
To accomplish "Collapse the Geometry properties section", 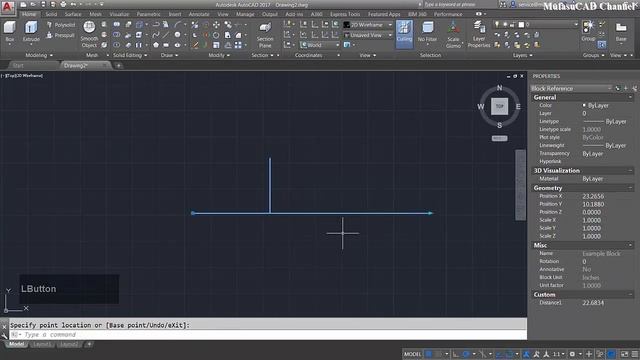I will [x=630, y=188].
